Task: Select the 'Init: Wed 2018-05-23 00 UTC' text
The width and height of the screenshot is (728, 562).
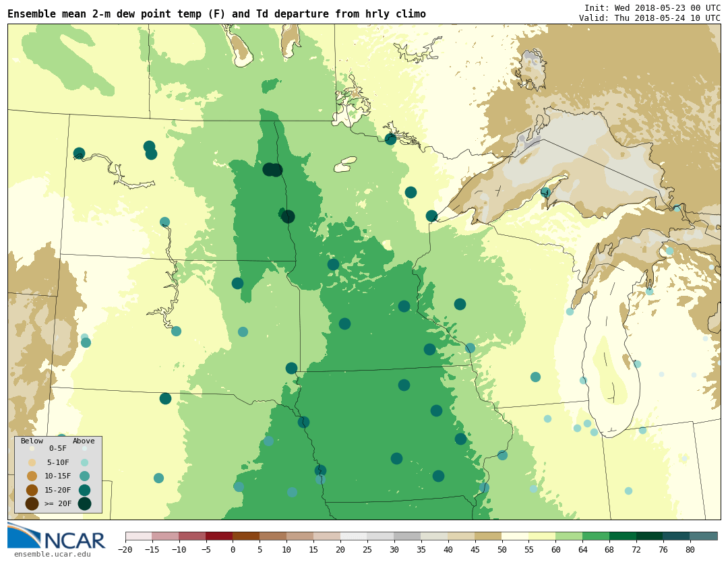Action: click(653, 8)
